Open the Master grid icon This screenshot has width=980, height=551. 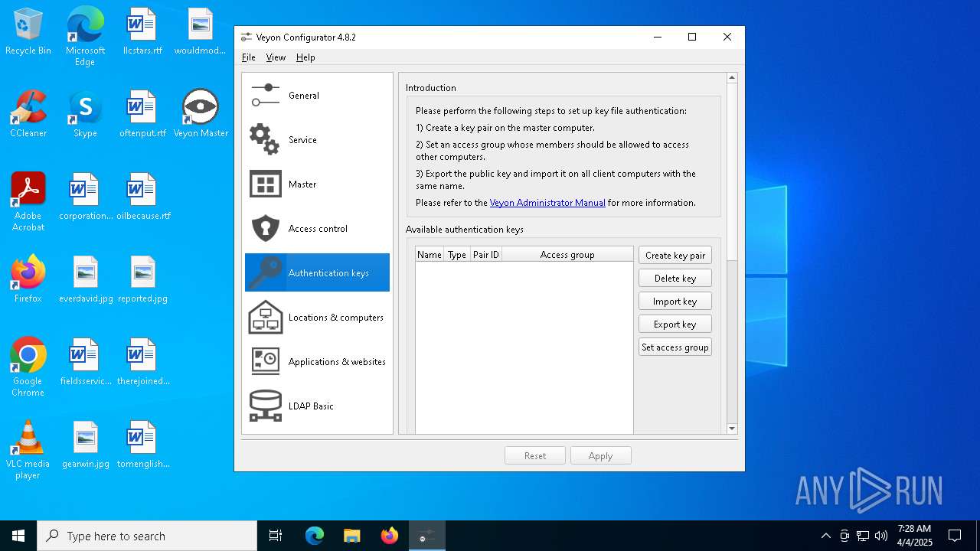pyautogui.click(x=266, y=184)
